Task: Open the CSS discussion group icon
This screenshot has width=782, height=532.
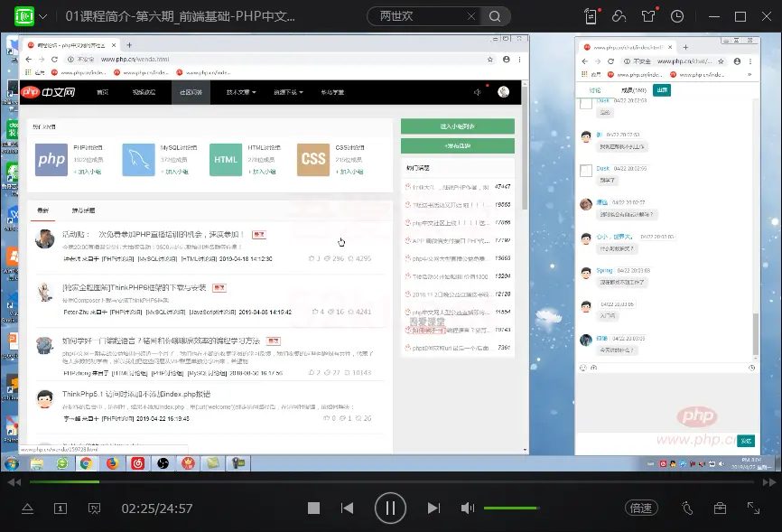Action: tap(313, 160)
